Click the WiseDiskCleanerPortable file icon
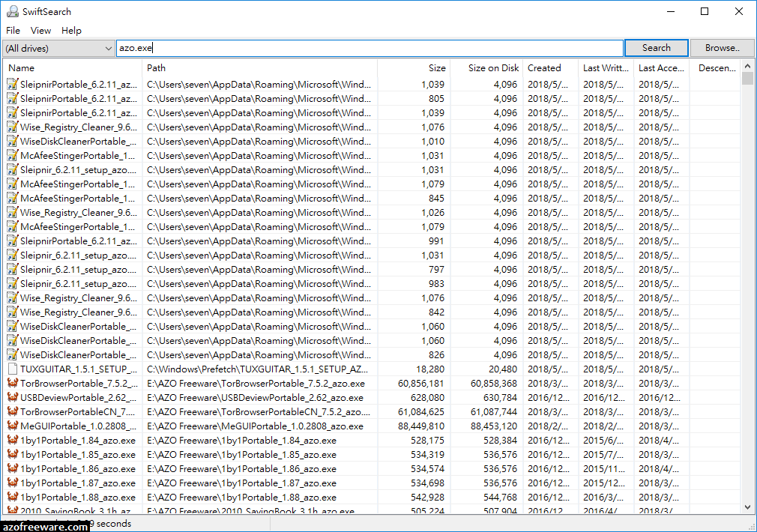Screen dimensions: 757x532 pyautogui.click(x=13, y=141)
